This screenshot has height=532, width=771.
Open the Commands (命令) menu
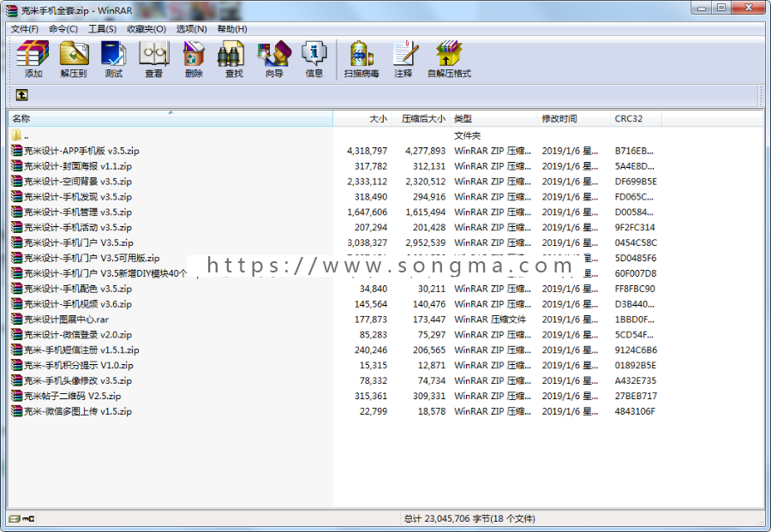[63, 29]
